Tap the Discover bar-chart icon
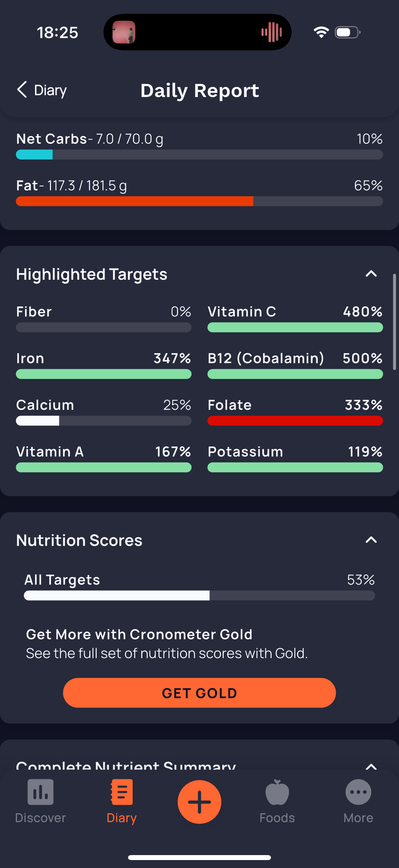The width and height of the screenshot is (399, 868). tap(40, 792)
